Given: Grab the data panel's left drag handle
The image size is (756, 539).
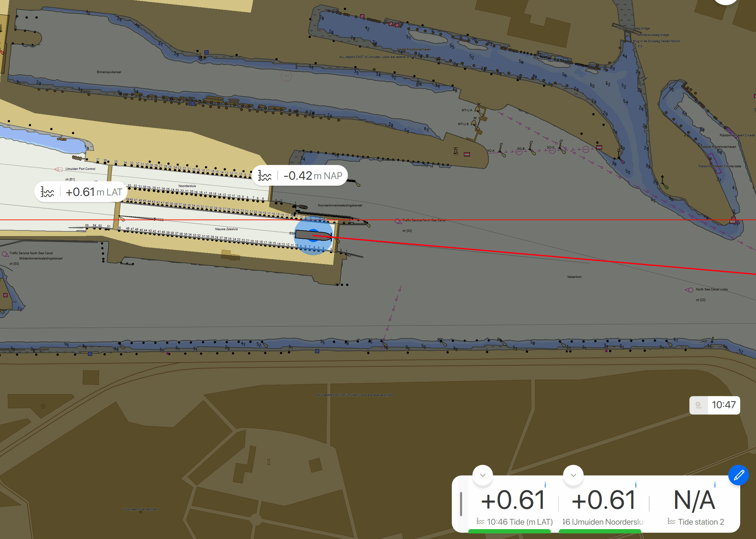Looking at the screenshot, I should click(461, 504).
